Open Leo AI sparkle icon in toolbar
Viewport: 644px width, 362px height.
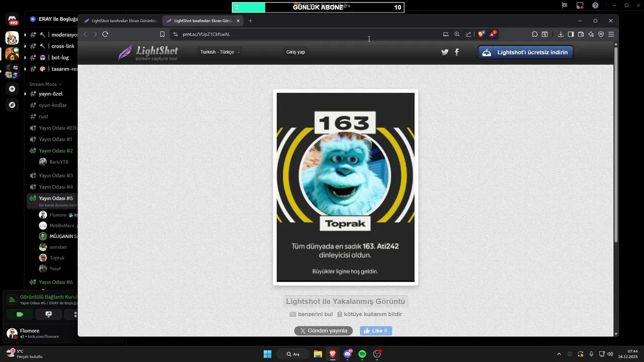pyautogui.click(x=591, y=34)
